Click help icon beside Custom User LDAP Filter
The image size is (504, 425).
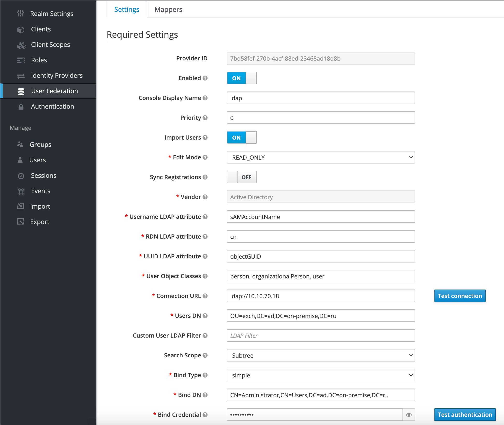(205, 335)
